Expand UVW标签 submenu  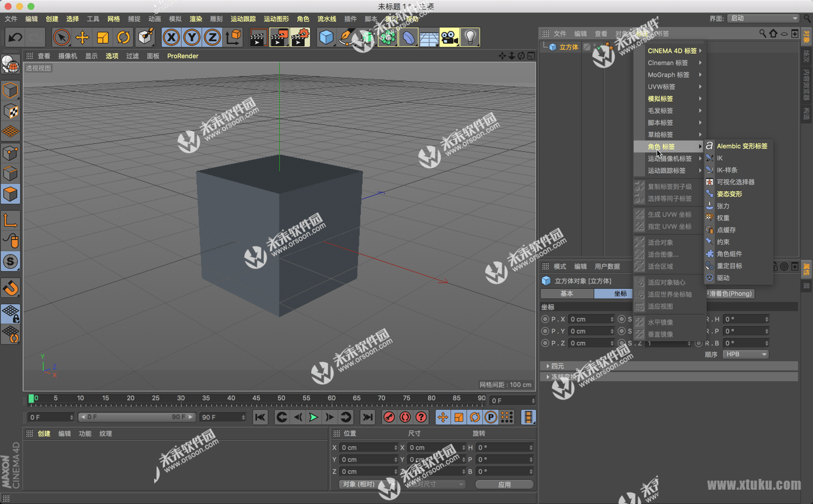[669, 87]
